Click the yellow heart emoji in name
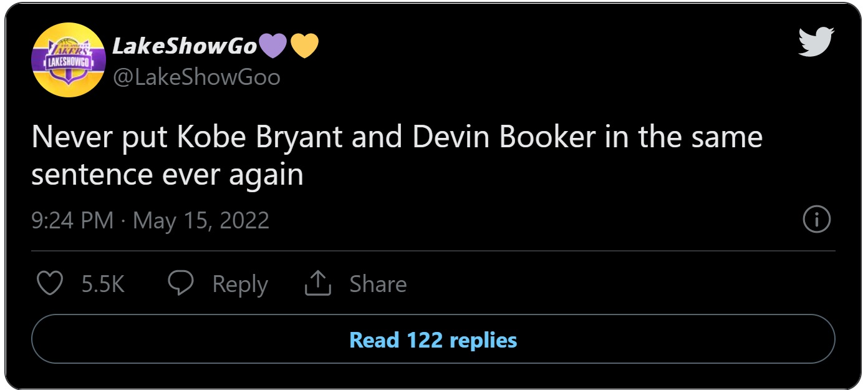The width and height of the screenshot is (868, 390). [x=304, y=46]
